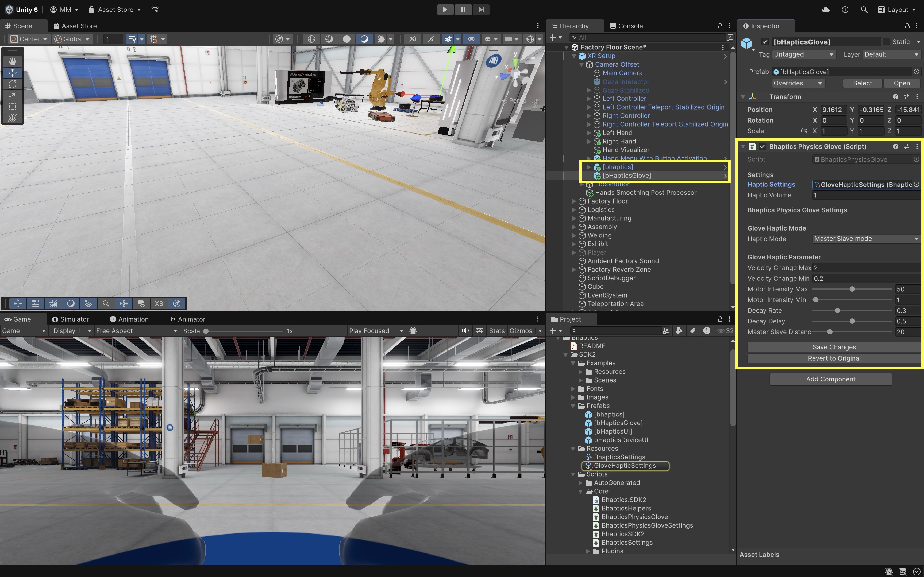Image resolution: width=924 pixels, height=577 pixels.
Task: Adjust the Motor Intensity Max slider
Action: pos(852,289)
